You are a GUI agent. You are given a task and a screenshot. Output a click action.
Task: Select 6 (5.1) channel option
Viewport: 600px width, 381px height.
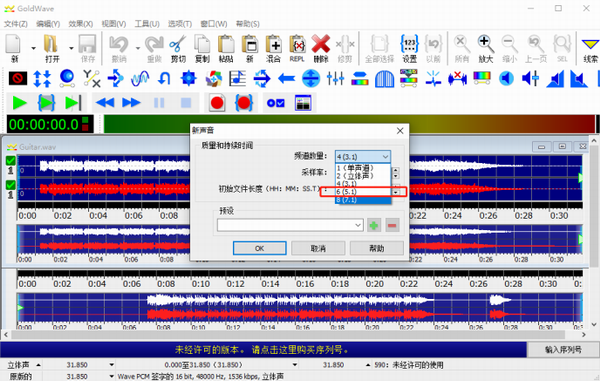363,192
